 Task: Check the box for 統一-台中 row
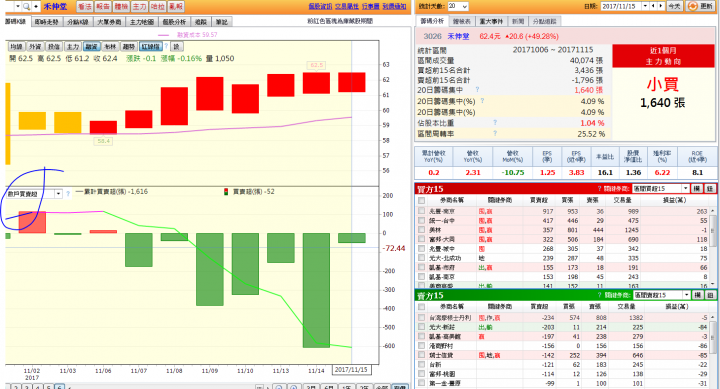pyautogui.click(x=421, y=220)
